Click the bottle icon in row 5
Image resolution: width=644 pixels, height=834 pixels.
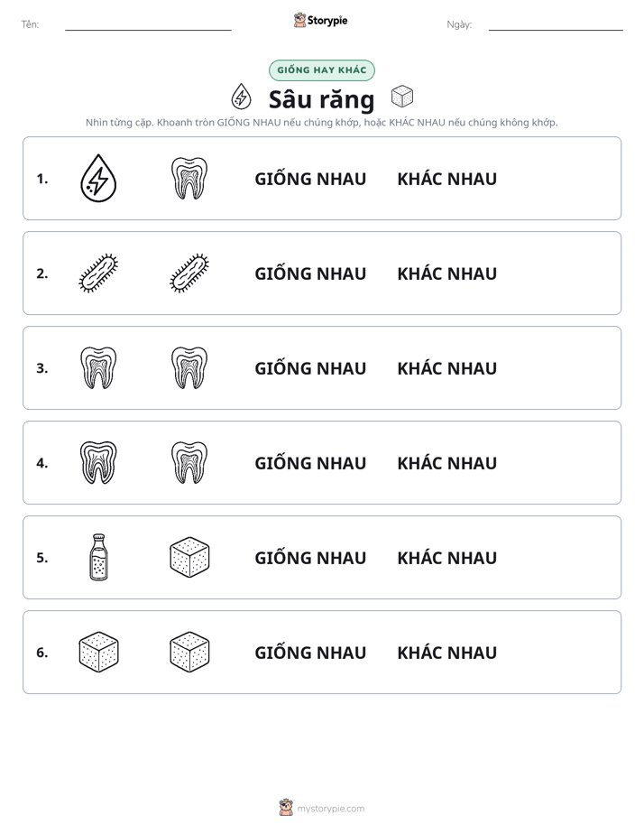[98, 558]
